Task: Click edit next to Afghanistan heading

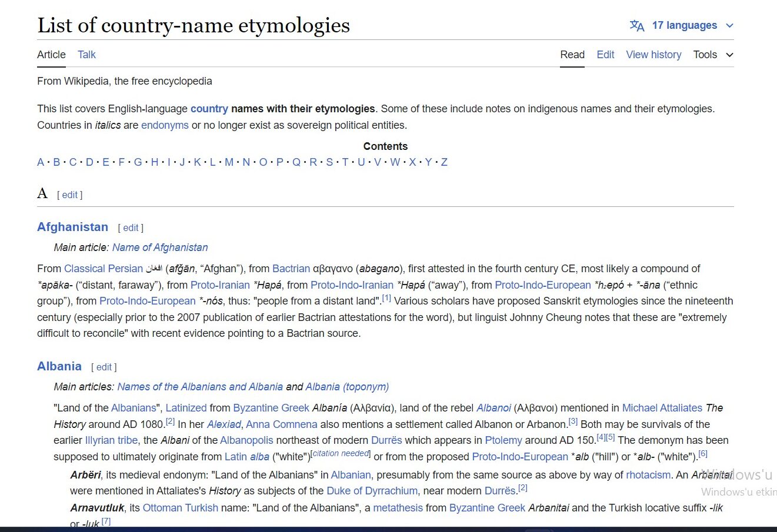Action: (x=131, y=228)
